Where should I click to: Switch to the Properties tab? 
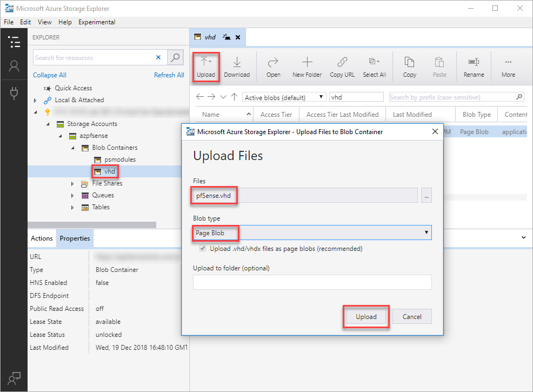[x=75, y=238]
